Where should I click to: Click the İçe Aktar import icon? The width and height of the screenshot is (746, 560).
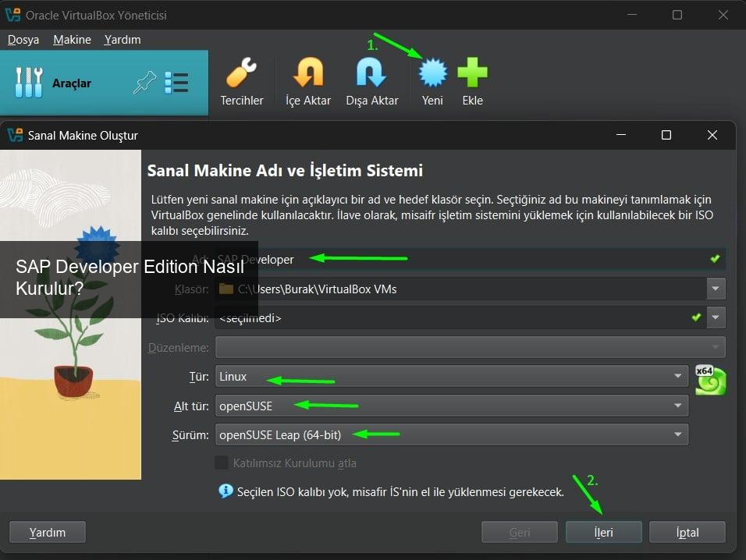point(307,74)
